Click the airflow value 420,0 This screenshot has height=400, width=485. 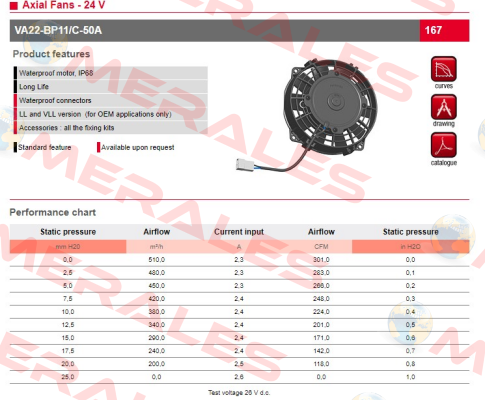click(156, 299)
